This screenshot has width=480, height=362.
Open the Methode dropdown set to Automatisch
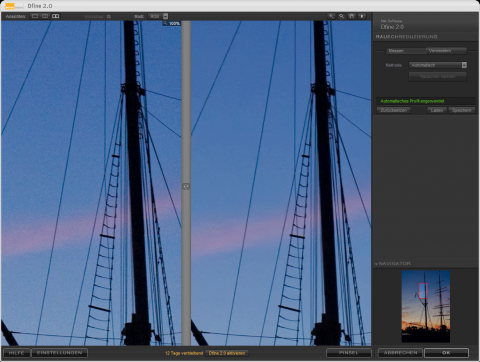(x=438, y=65)
